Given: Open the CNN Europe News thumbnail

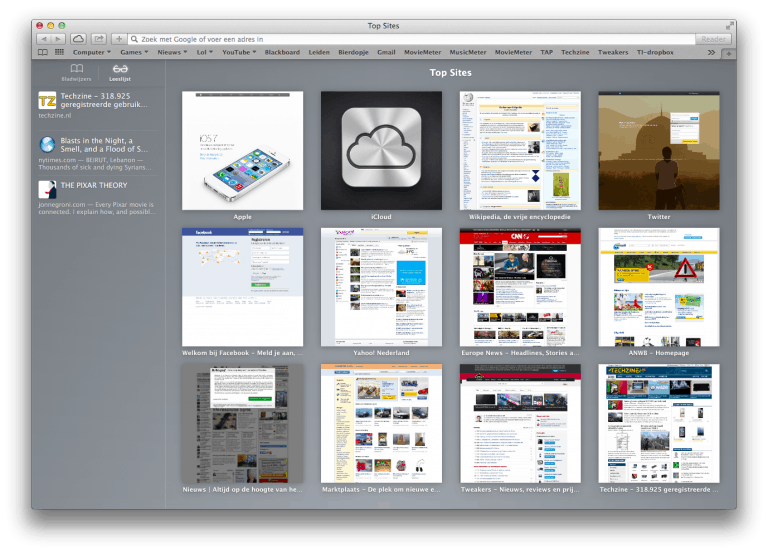Looking at the screenshot, I should coord(520,287).
